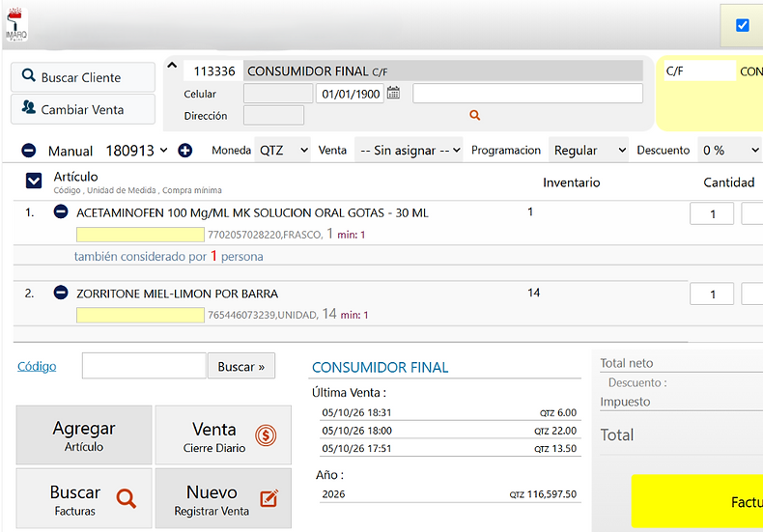Click the client code 113336

[x=214, y=71]
